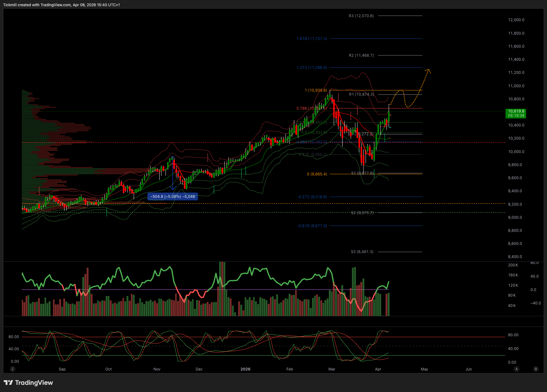Click the 200K volume axis label

pos(513,265)
